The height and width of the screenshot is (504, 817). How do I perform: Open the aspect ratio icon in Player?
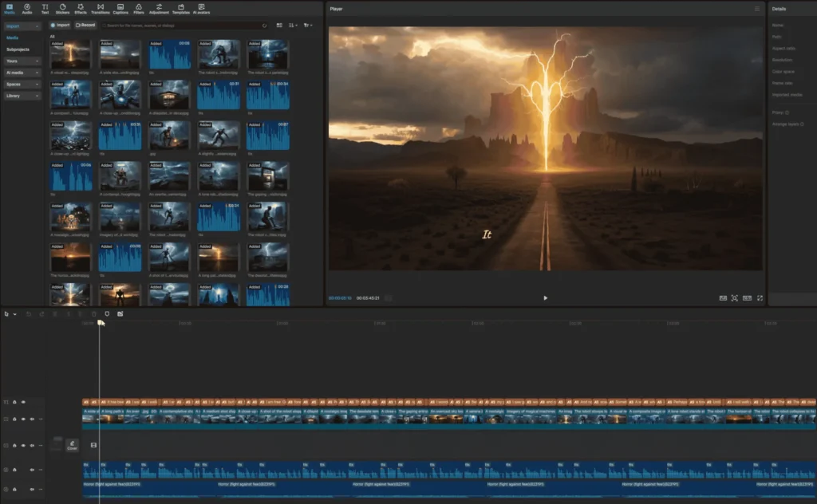click(747, 298)
